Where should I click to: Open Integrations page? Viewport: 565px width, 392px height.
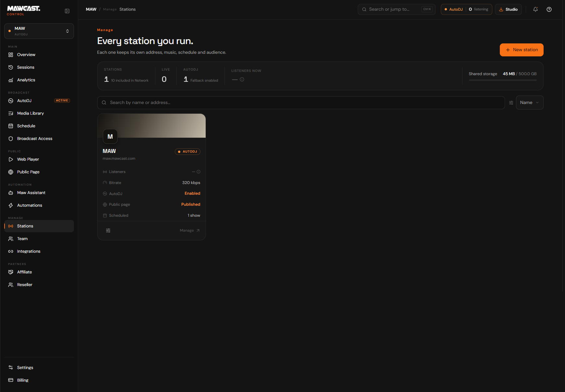point(39,251)
